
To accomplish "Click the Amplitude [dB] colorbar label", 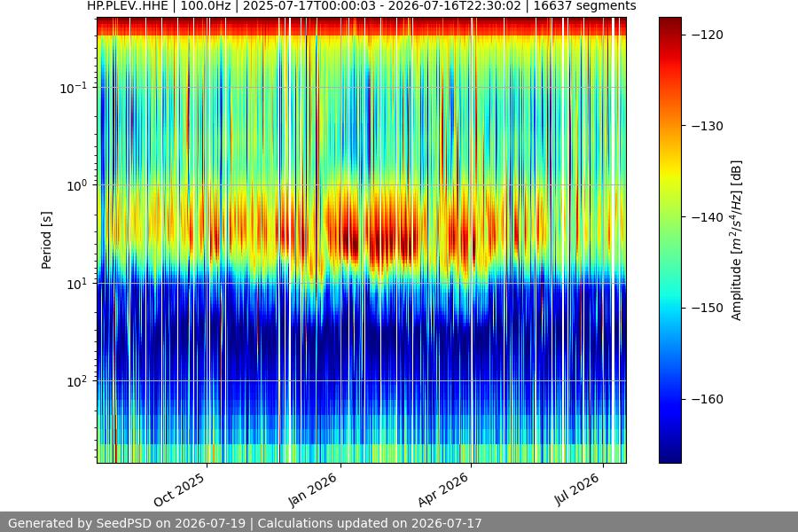I will pos(737,240).
